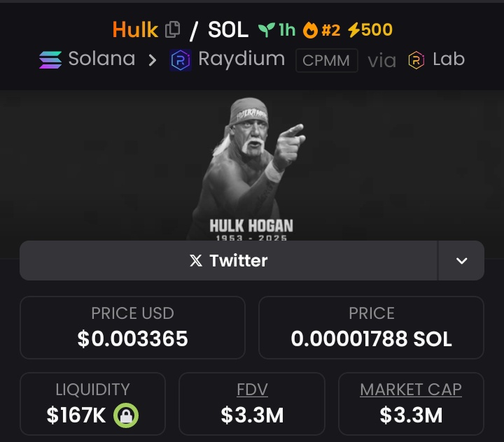Click the flame trending #2 icon
504x442 pixels.
click(x=310, y=30)
